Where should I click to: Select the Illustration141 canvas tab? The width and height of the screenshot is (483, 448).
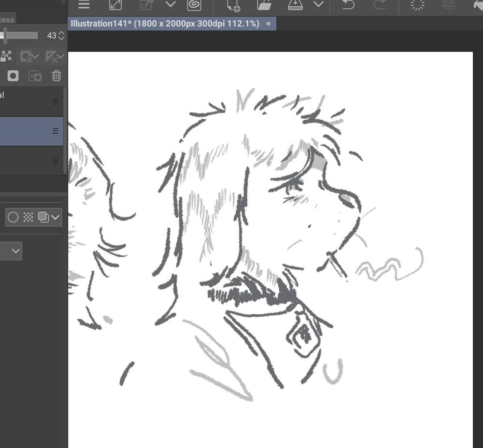click(x=171, y=24)
